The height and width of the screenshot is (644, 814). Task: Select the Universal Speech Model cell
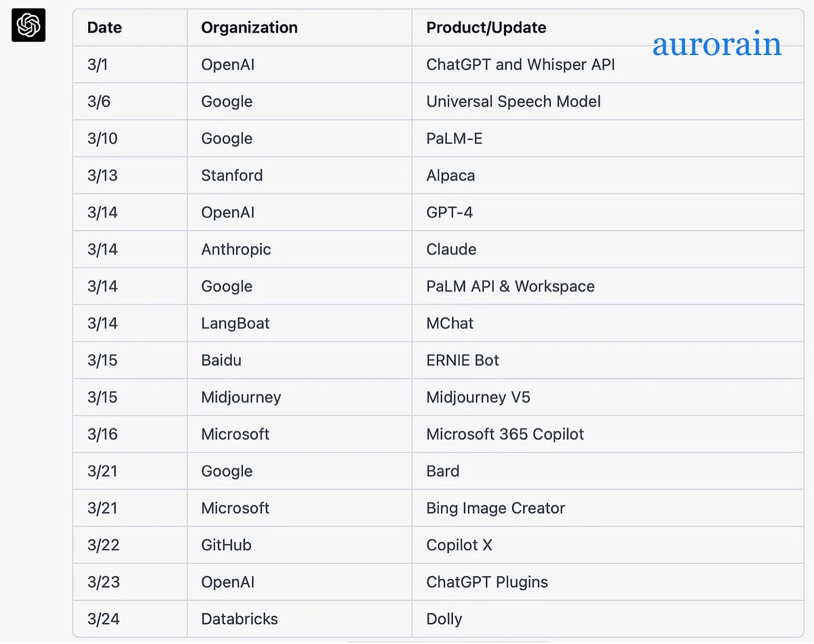513,102
